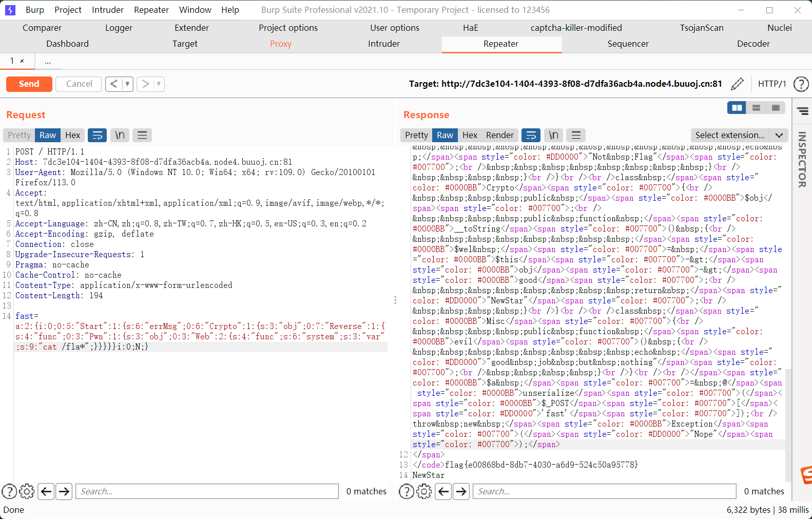Go to next Response search match
Screen dimensions: 812x519
point(461,491)
